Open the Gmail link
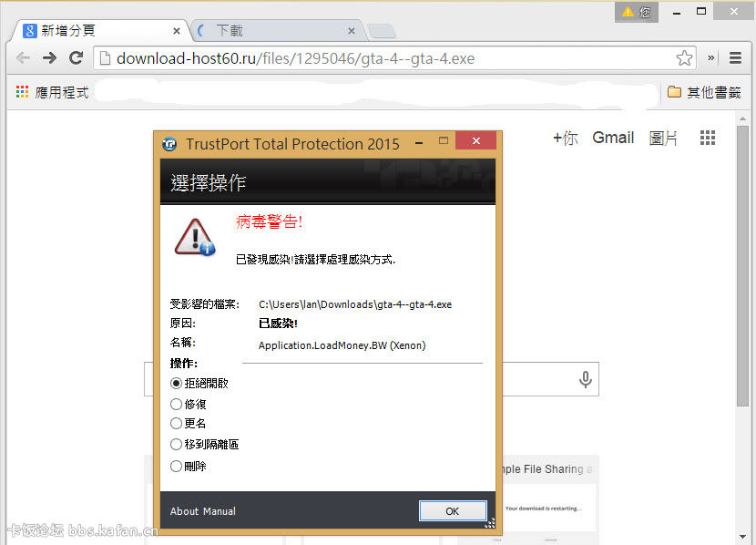 [613, 138]
